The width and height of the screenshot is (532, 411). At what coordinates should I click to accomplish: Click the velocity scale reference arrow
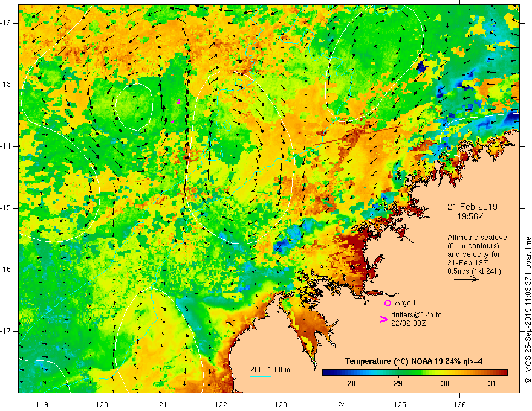pos(466,279)
